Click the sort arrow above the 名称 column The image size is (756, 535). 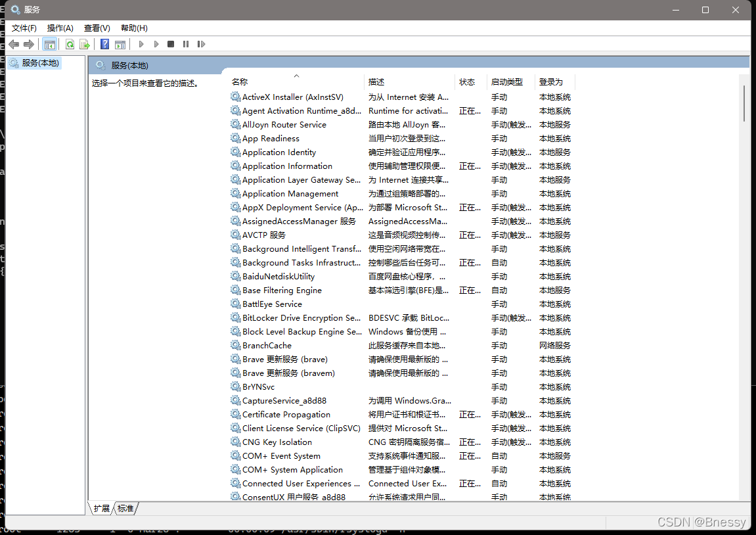296,76
